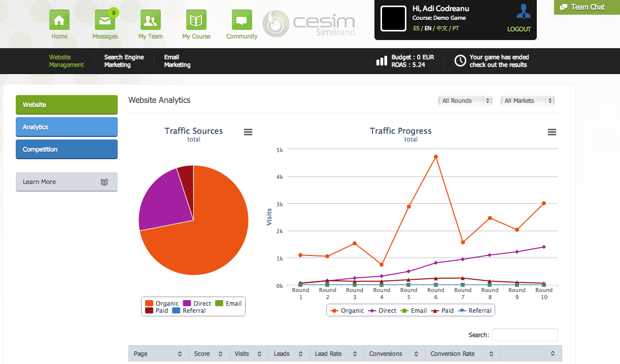Click the user avatar icon above Logout
The width and height of the screenshot is (620, 364).
pos(523,11)
